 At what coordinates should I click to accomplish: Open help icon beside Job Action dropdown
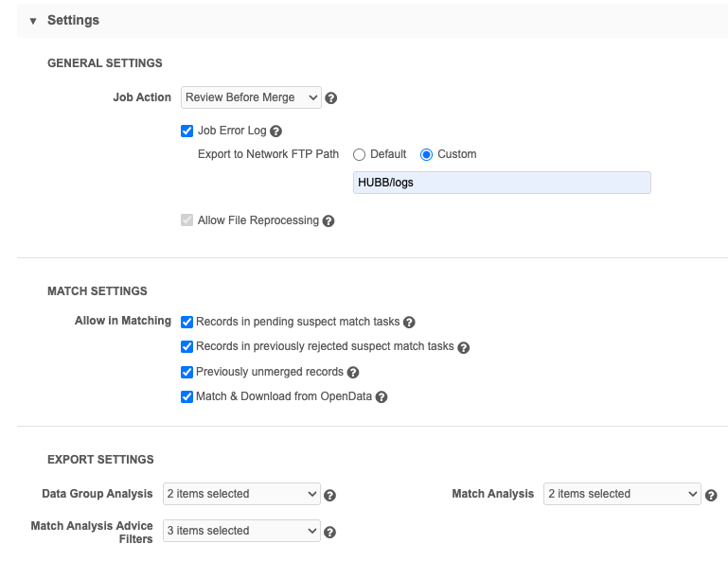pyautogui.click(x=331, y=97)
